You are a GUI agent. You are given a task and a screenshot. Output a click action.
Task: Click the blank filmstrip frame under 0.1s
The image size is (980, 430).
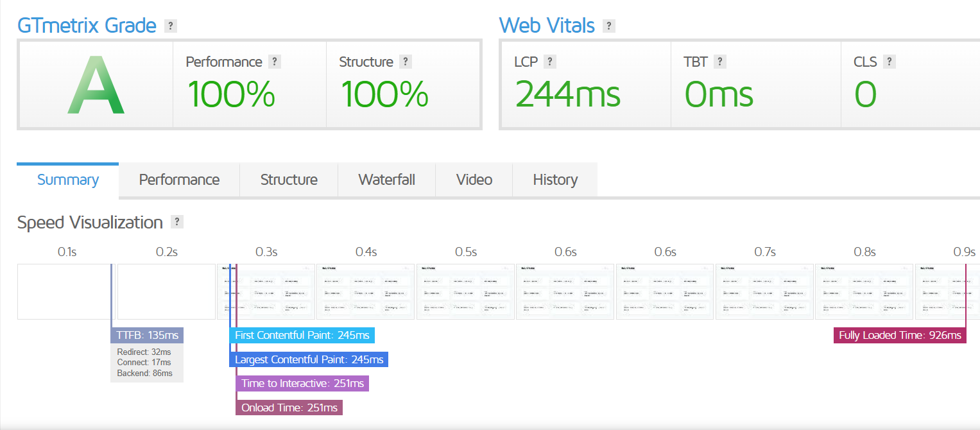[x=66, y=291]
